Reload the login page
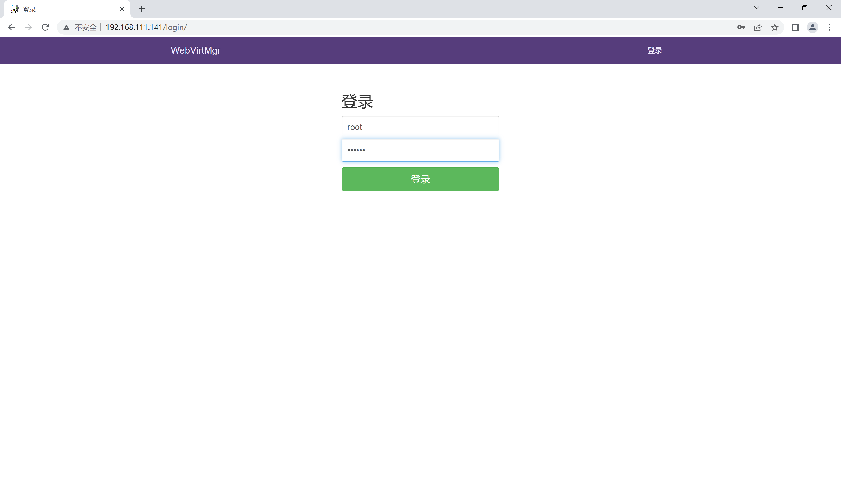 [45, 27]
